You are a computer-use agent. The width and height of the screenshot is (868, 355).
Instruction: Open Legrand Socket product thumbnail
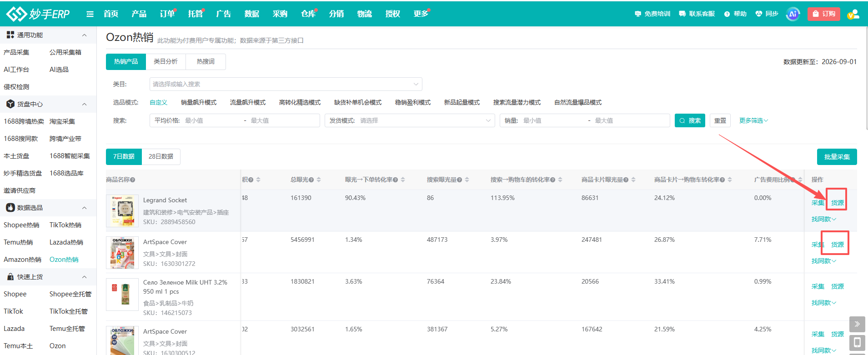(122, 211)
